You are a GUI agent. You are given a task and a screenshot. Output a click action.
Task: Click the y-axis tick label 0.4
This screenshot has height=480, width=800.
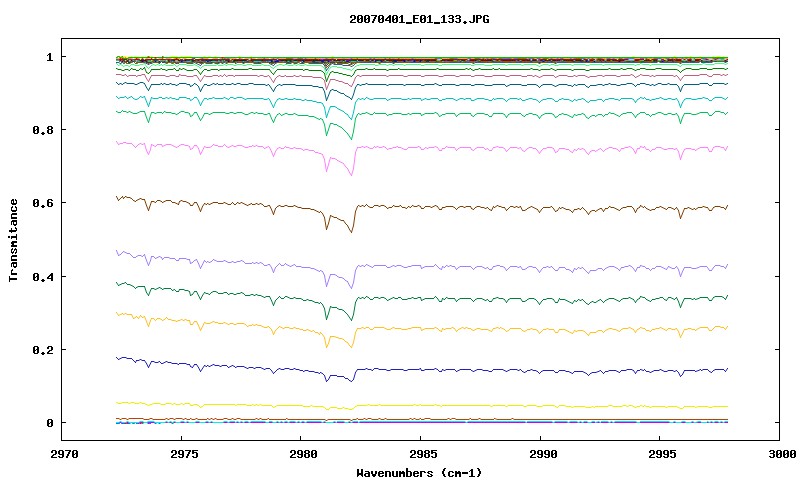click(43, 276)
